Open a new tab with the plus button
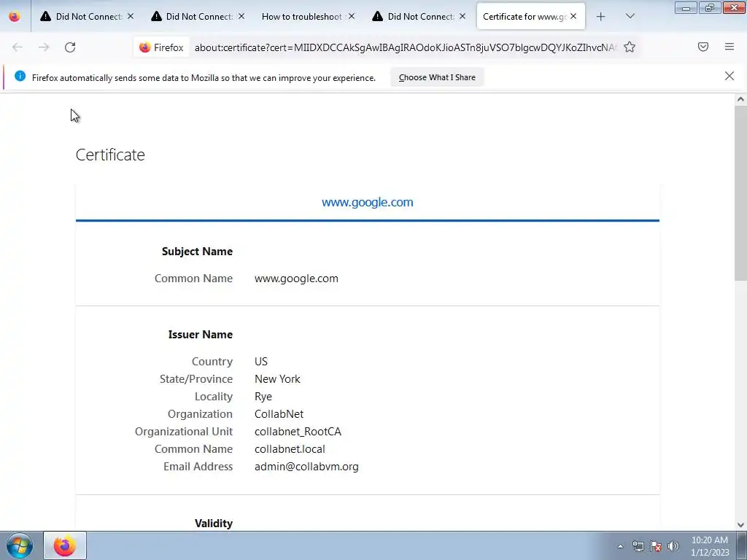The height and width of the screenshot is (560, 747). click(x=601, y=17)
